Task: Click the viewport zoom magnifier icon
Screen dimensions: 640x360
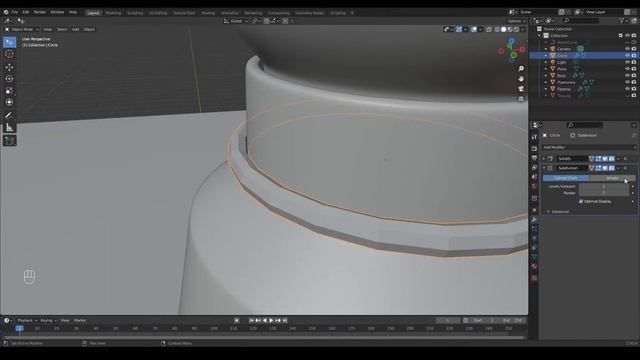Action: (521, 69)
